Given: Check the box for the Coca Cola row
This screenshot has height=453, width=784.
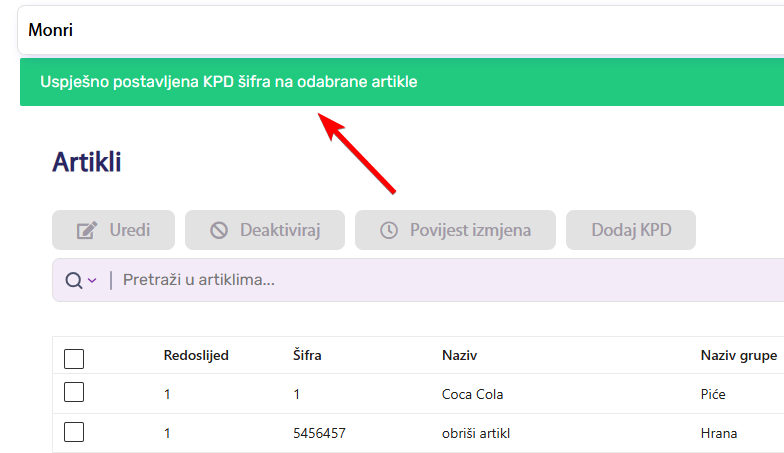Looking at the screenshot, I should pyautogui.click(x=74, y=394).
